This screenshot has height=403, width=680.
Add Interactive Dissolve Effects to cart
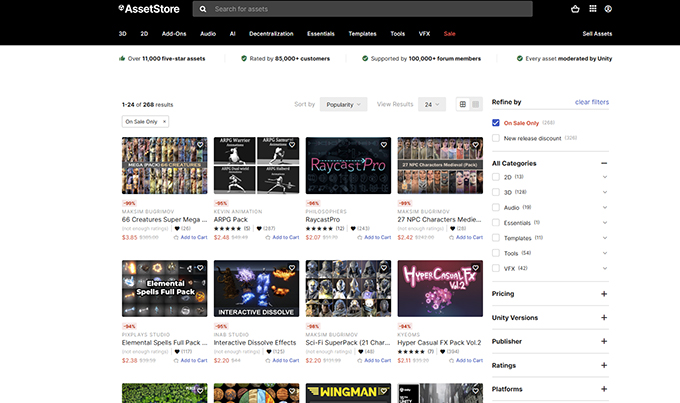pos(283,360)
